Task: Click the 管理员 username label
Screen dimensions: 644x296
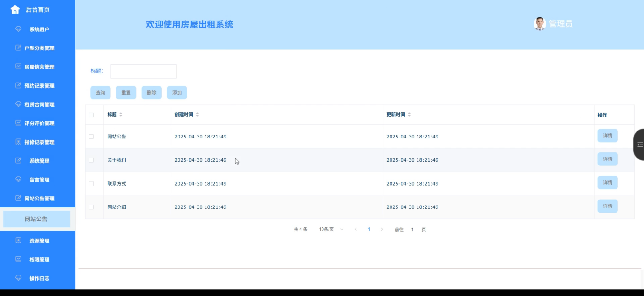Action: [x=561, y=24]
